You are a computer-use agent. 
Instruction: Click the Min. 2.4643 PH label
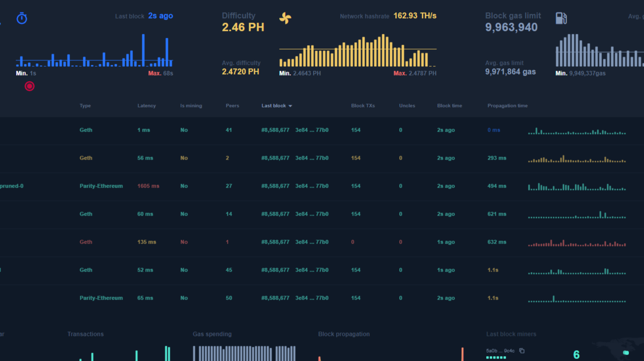pyautogui.click(x=300, y=73)
